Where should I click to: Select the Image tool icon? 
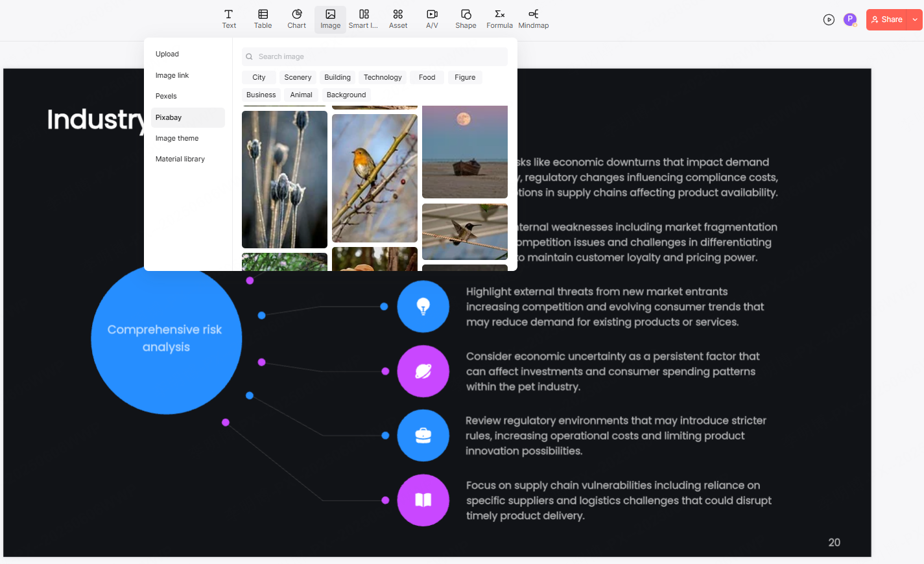[x=330, y=19]
